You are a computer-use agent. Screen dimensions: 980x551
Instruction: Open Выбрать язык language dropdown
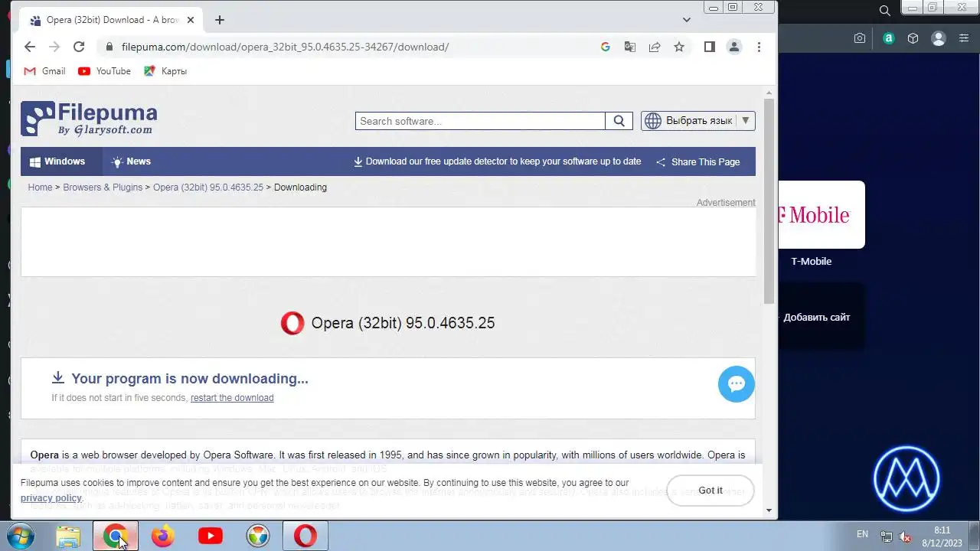tap(698, 121)
